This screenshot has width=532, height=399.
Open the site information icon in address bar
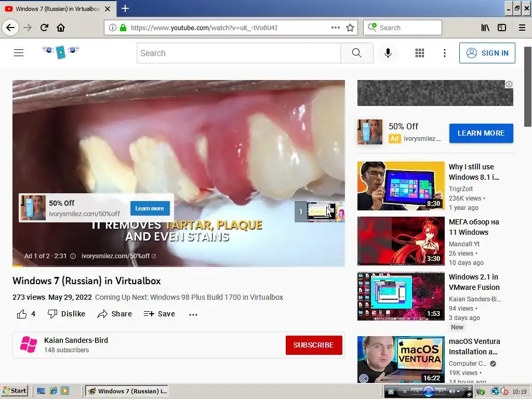coord(113,28)
